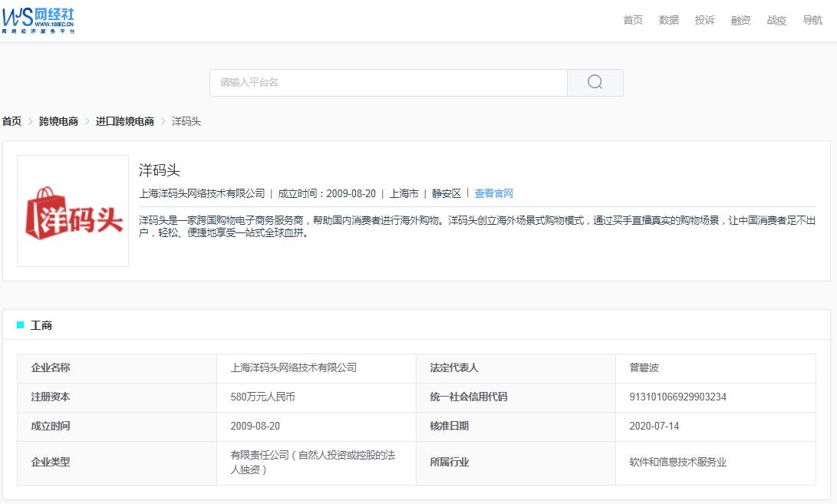The image size is (837, 504).
Task: Open the 战疫 navigation menu item
Action: point(776,21)
